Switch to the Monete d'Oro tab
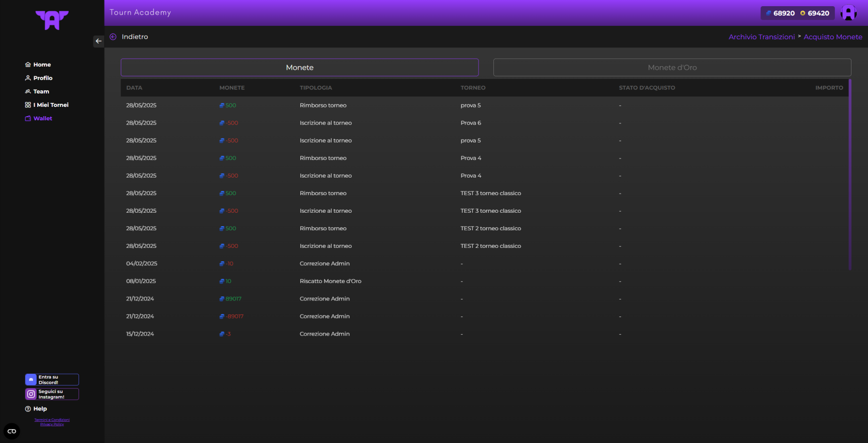This screenshot has width=868, height=443. (672, 68)
